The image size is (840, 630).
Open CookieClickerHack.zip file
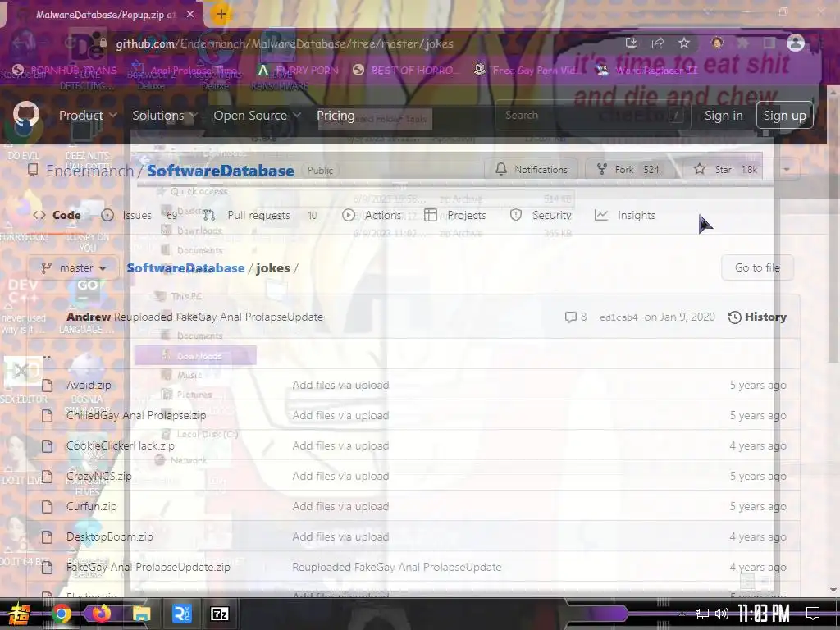121,445
